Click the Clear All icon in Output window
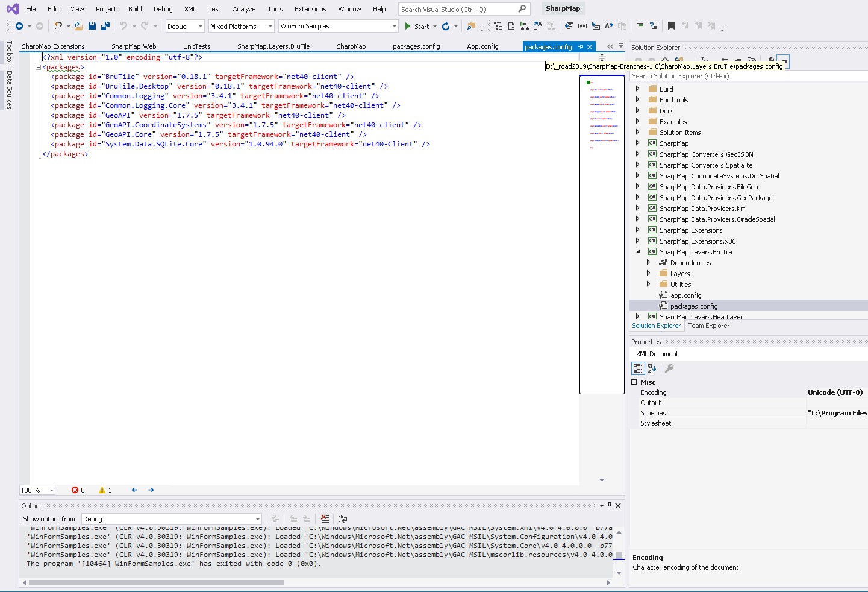This screenshot has width=868, height=592. [326, 519]
